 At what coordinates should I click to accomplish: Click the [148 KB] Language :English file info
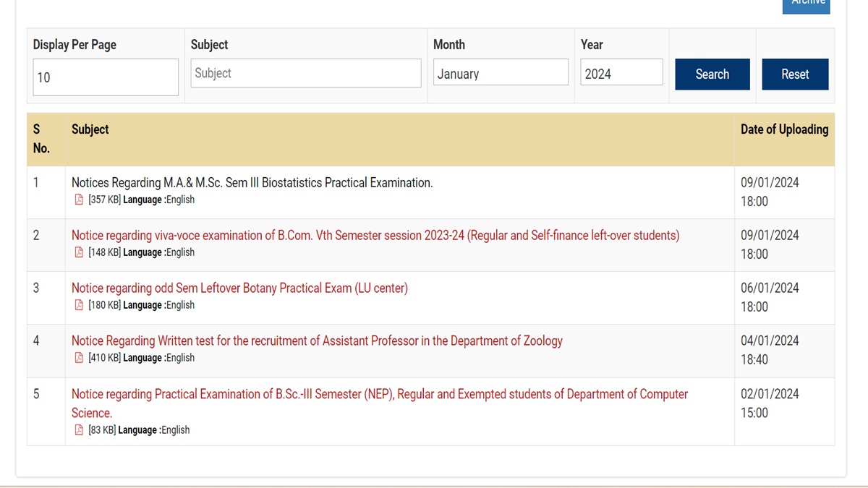(x=141, y=252)
